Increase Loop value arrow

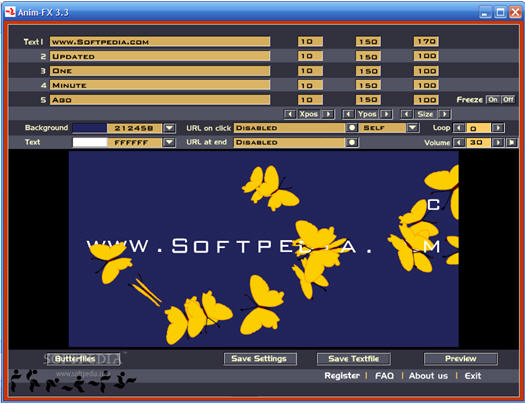pyautogui.click(x=498, y=128)
